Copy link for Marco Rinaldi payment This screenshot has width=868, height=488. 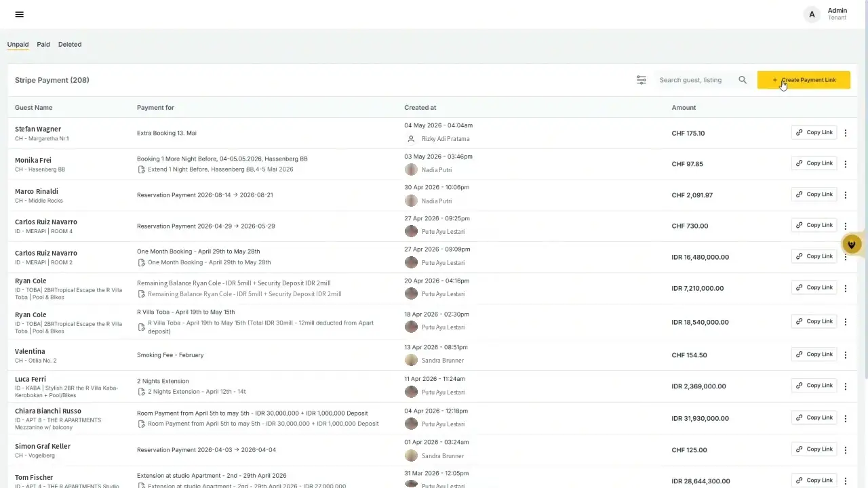(814, 195)
